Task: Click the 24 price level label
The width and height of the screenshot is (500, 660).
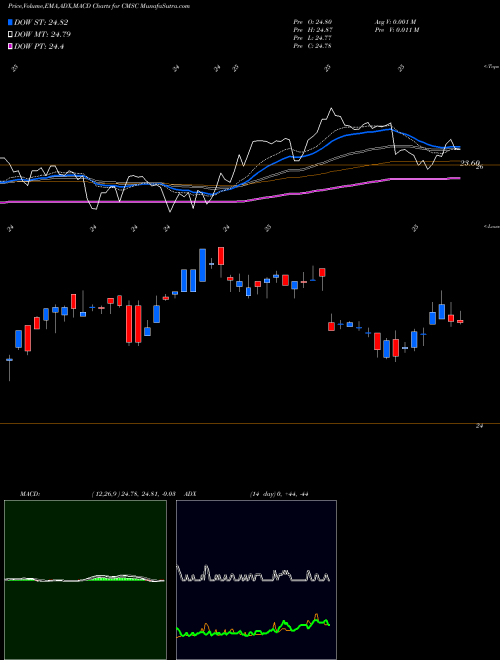Action: [x=479, y=426]
